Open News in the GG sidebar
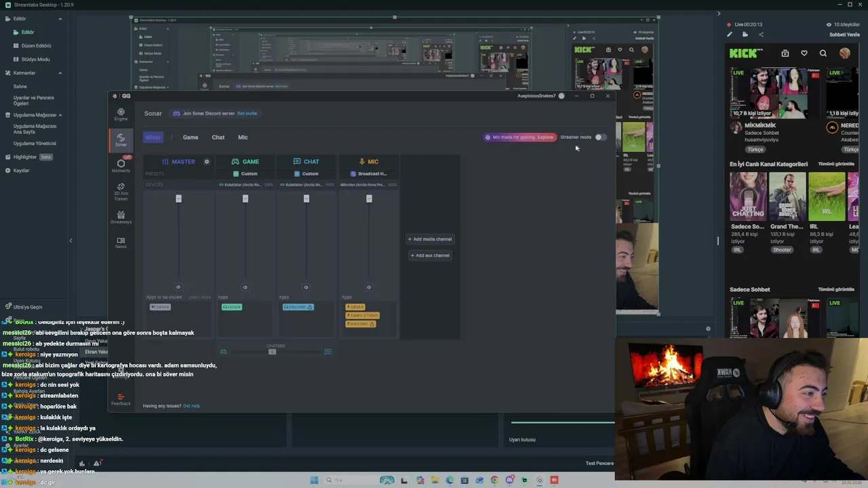 pyautogui.click(x=121, y=243)
